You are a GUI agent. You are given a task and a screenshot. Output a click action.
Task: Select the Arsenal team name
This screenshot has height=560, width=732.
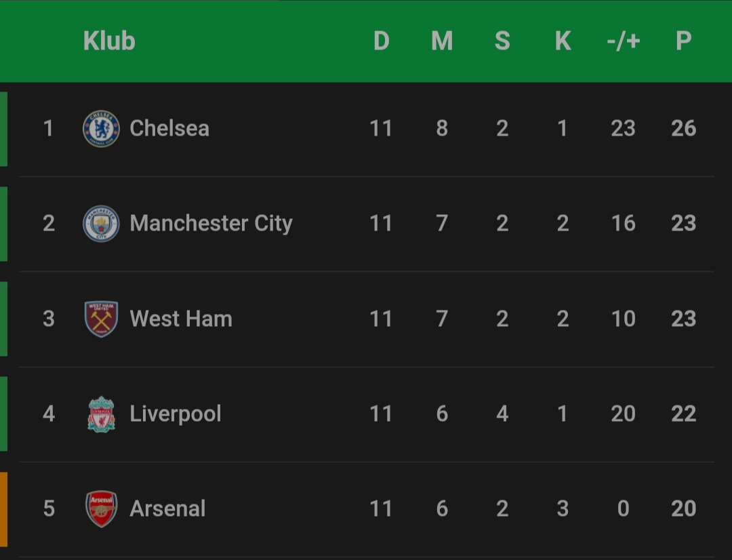(167, 509)
